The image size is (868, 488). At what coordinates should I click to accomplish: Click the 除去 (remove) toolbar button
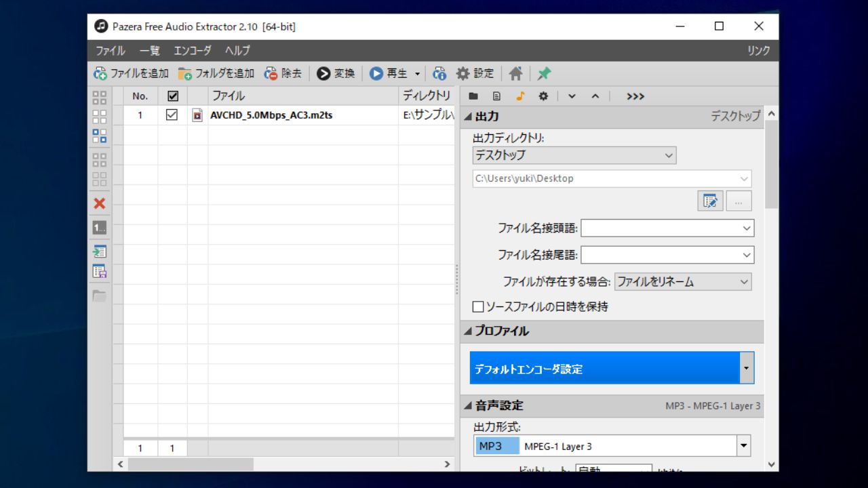283,73
